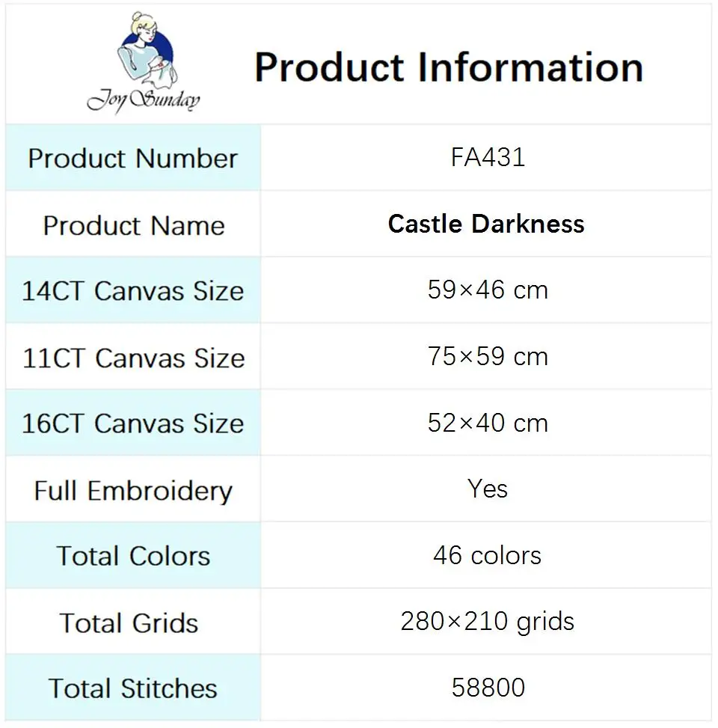Select the 280×210 grids value

tap(488, 623)
